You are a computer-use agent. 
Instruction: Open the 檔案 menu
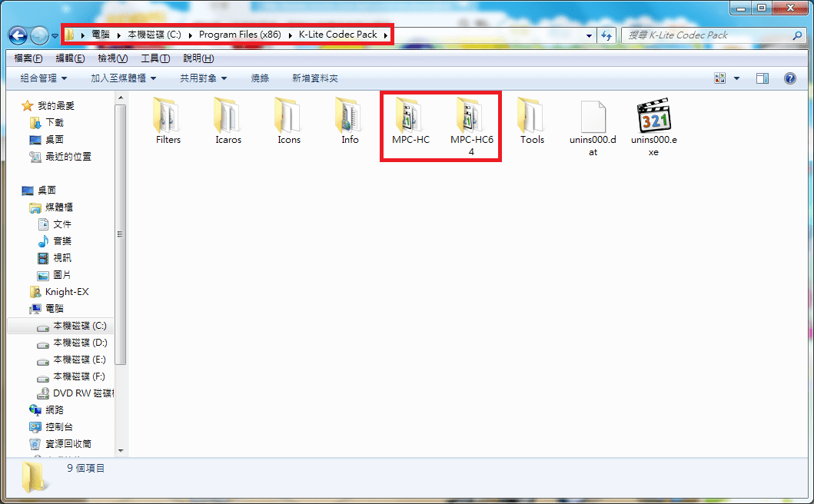pyautogui.click(x=28, y=58)
